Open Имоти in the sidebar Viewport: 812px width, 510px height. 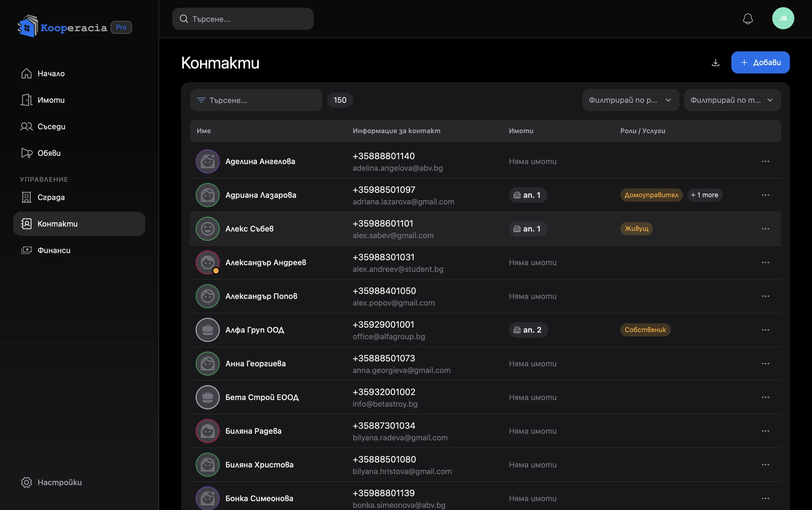[79, 100]
